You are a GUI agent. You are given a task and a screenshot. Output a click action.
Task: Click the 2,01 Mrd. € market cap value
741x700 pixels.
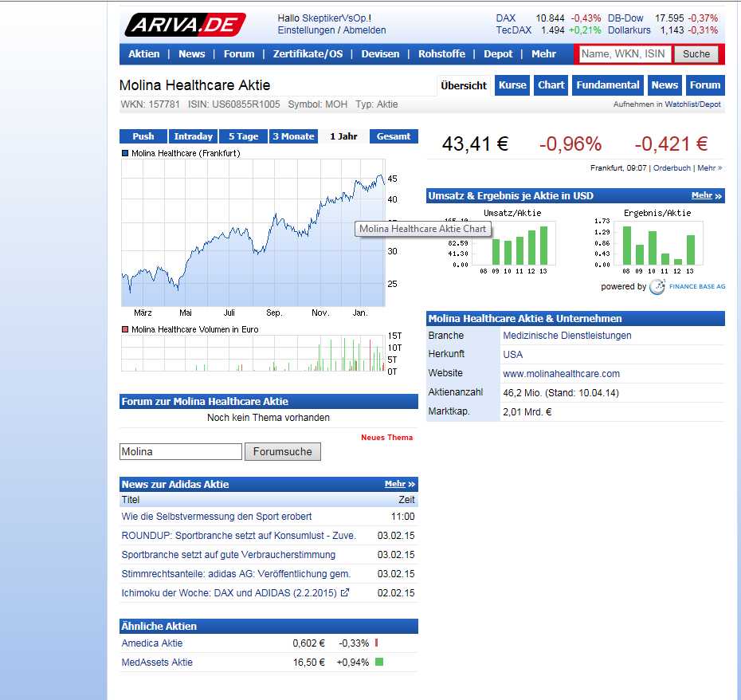click(527, 412)
